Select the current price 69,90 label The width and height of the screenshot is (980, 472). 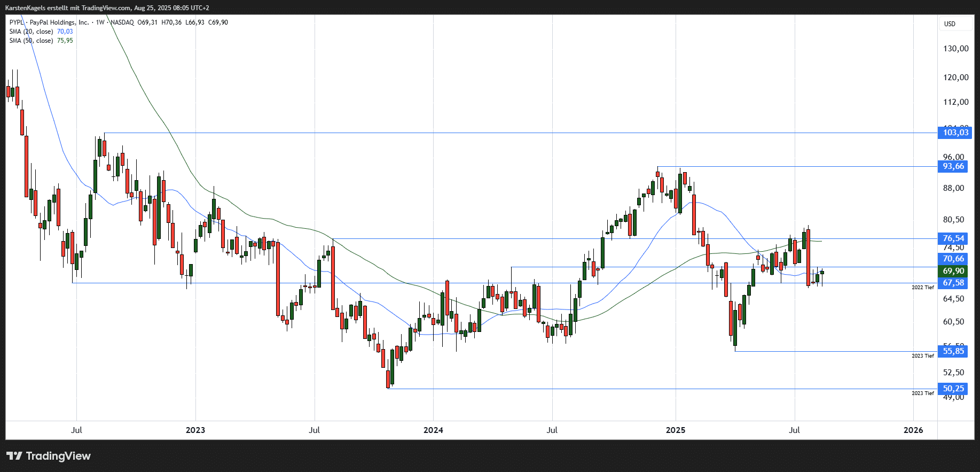[x=954, y=271]
